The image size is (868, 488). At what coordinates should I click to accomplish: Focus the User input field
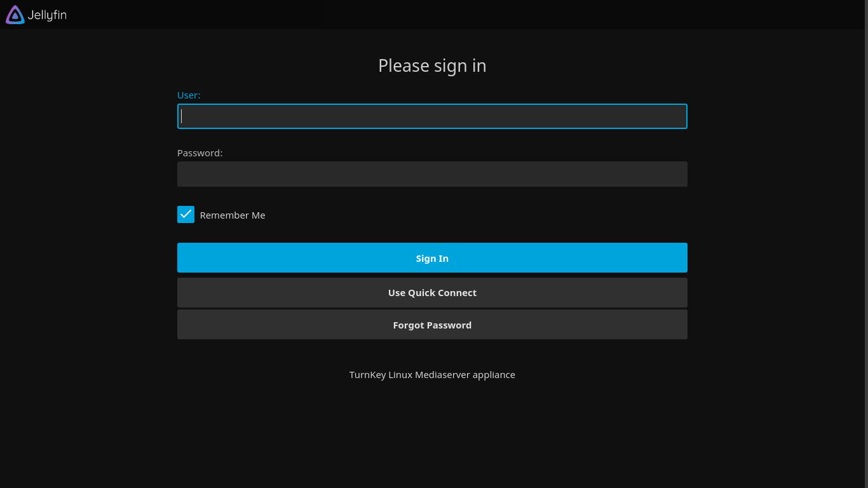pyautogui.click(x=432, y=116)
